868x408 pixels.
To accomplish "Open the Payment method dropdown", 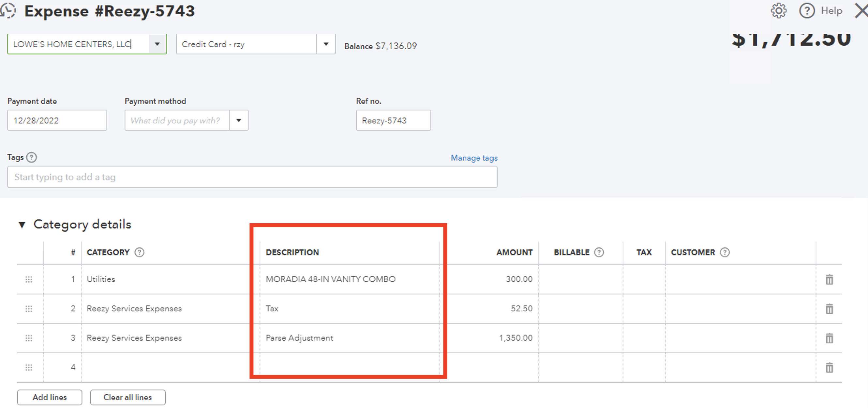I will coord(239,120).
